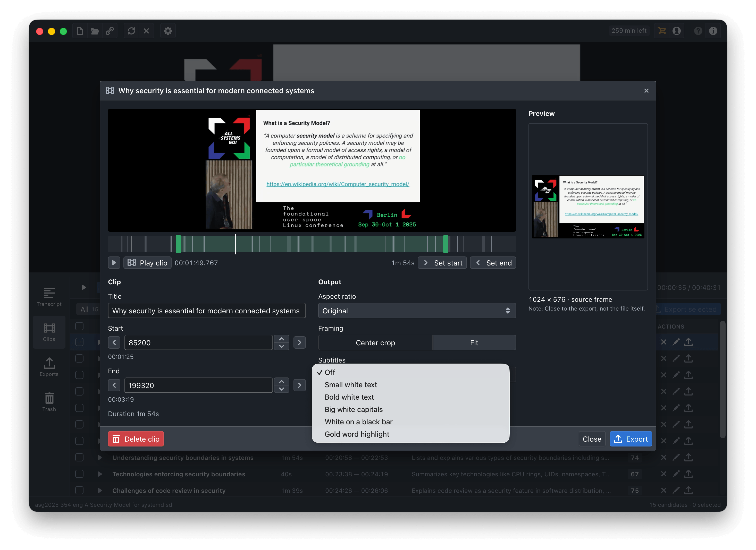Expand the Understanding security boundaries row
Image resolution: width=756 pixels, height=550 pixels.
[100, 457]
